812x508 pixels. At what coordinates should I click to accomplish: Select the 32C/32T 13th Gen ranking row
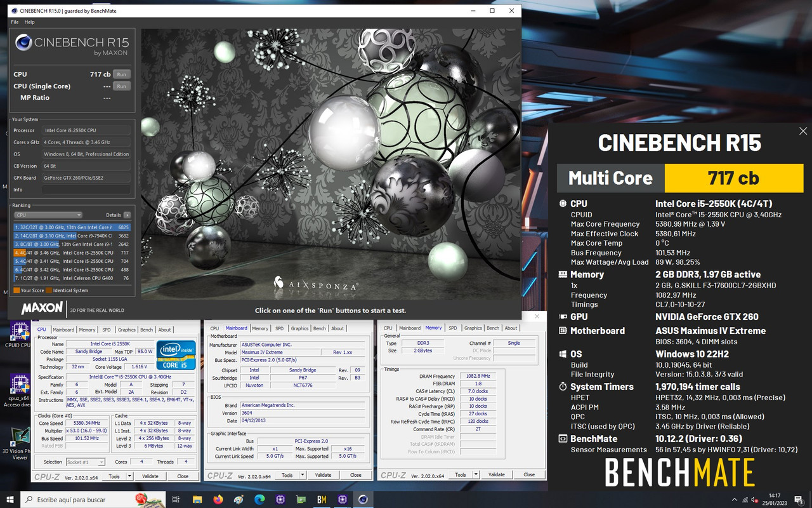(x=72, y=227)
